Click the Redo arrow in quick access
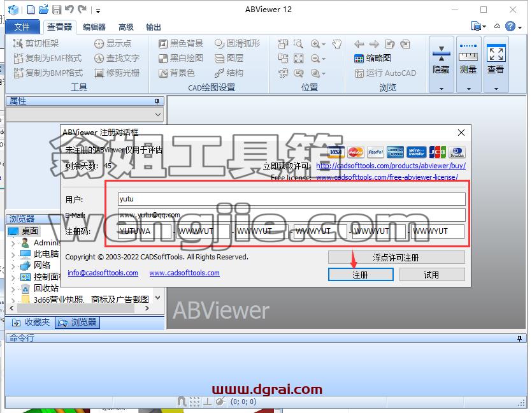 click(x=82, y=9)
